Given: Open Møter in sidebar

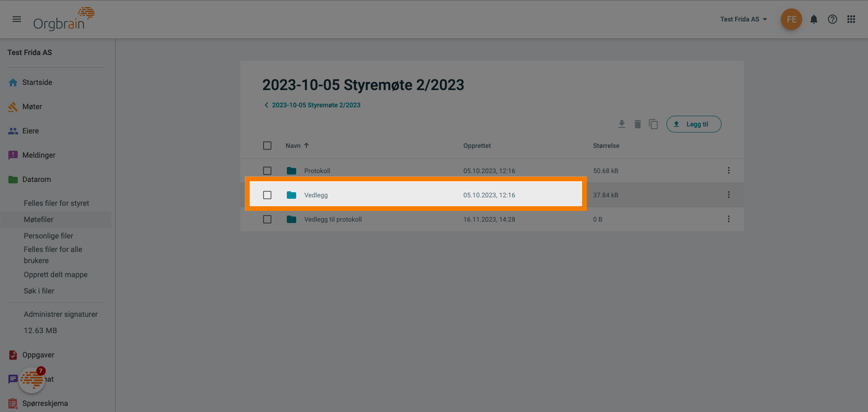Looking at the screenshot, I should tap(32, 107).
